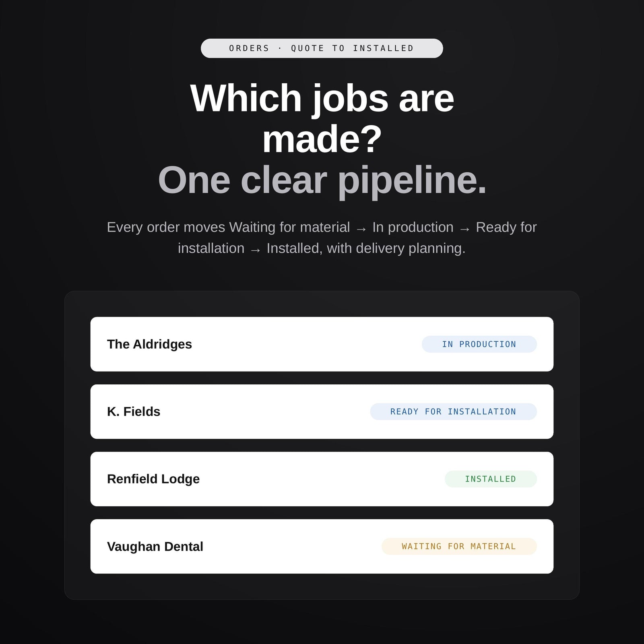644x644 pixels.
Task: Click the arrow before 'In production'
Action: 361,229
